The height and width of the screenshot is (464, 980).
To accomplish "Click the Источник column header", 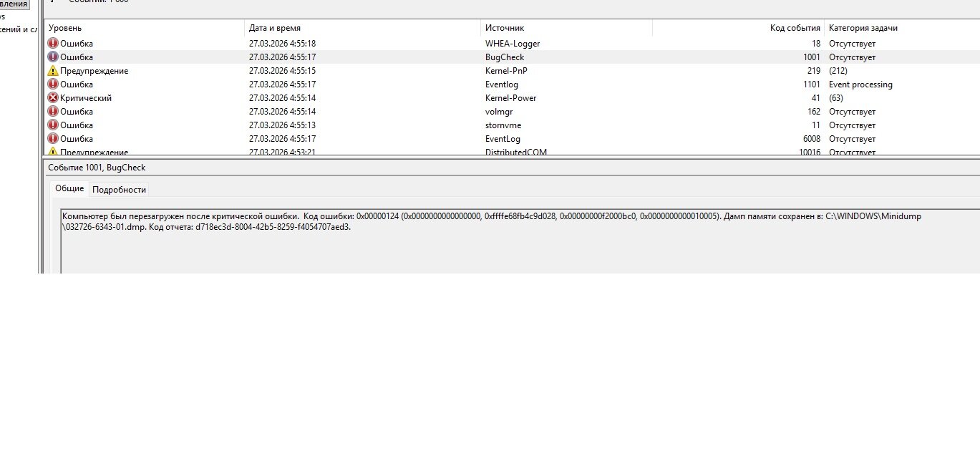I will [x=566, y=28].
